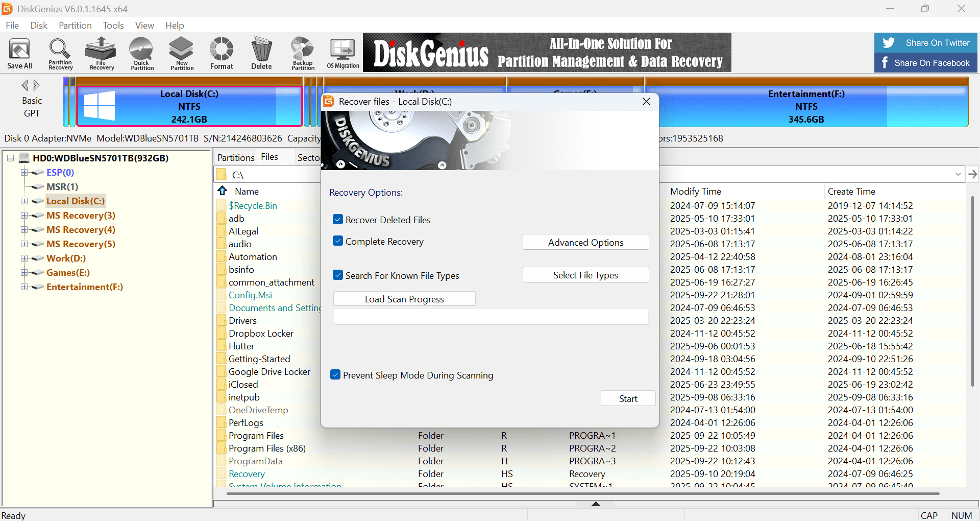Expand the Work(D:) tree node

(24, 258)
